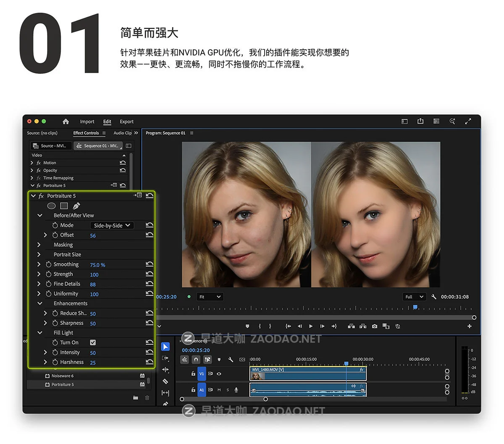The width and height of the screenshot is (504, 444).
Task: Switch to the Import tab
Action: click(x=87, y=122)
